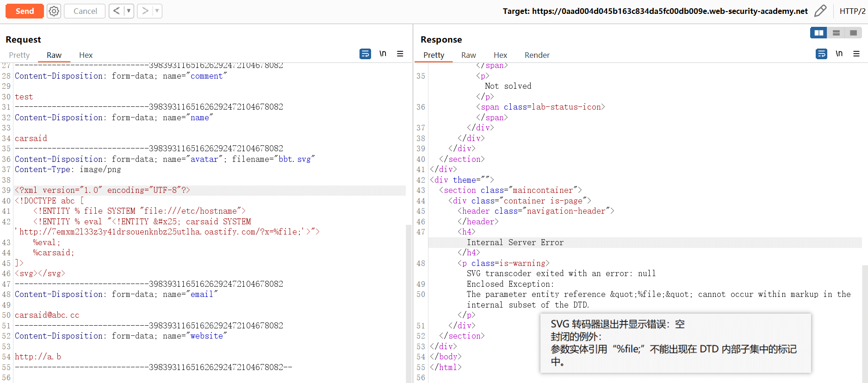Open Response panel hamburger menu

(856, 54)
